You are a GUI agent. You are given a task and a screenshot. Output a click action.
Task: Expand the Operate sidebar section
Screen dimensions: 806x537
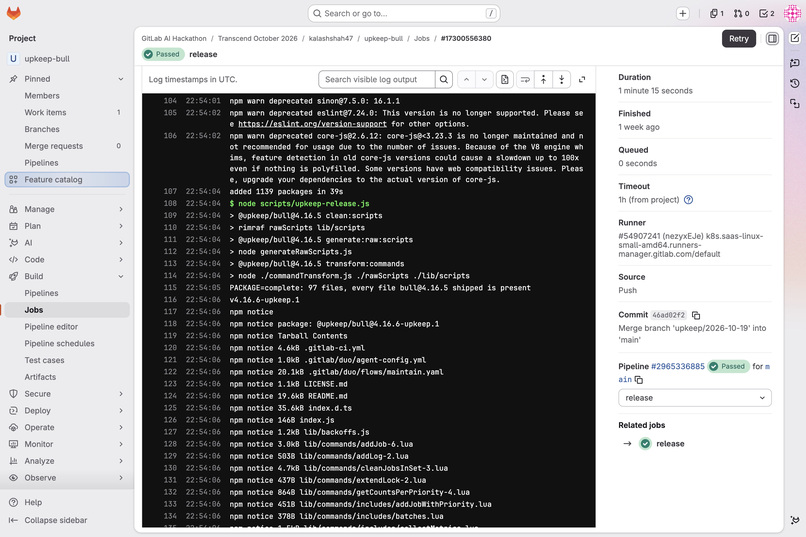[x=121, y=428]
